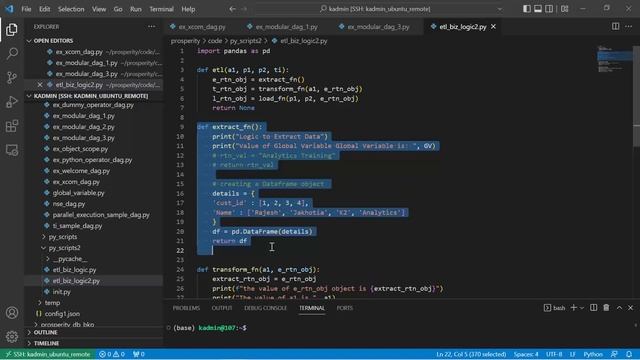Screen dimensions: 640x360
Task: Switch to ex_xcom_dag.py editor tab
Action: [202, 27]
